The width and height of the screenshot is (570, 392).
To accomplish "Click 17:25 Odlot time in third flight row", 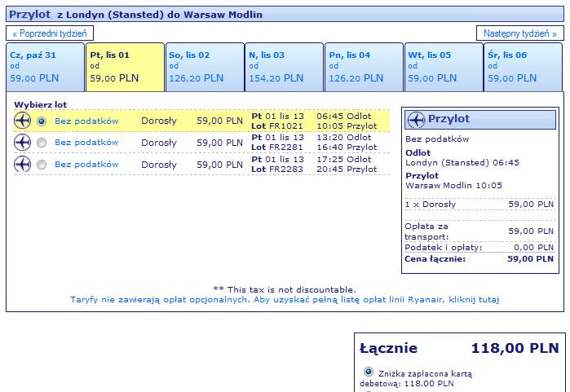I will pyautogui.click(x=344, y=160).
